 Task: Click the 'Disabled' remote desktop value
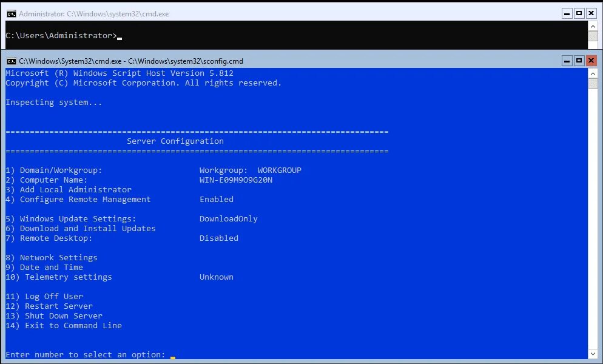[x=219, y=238]
